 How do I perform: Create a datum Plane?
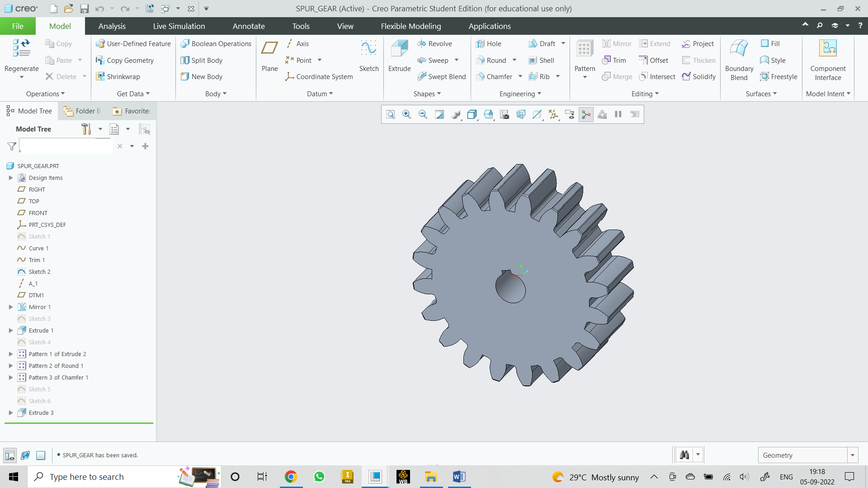point(269,55)
